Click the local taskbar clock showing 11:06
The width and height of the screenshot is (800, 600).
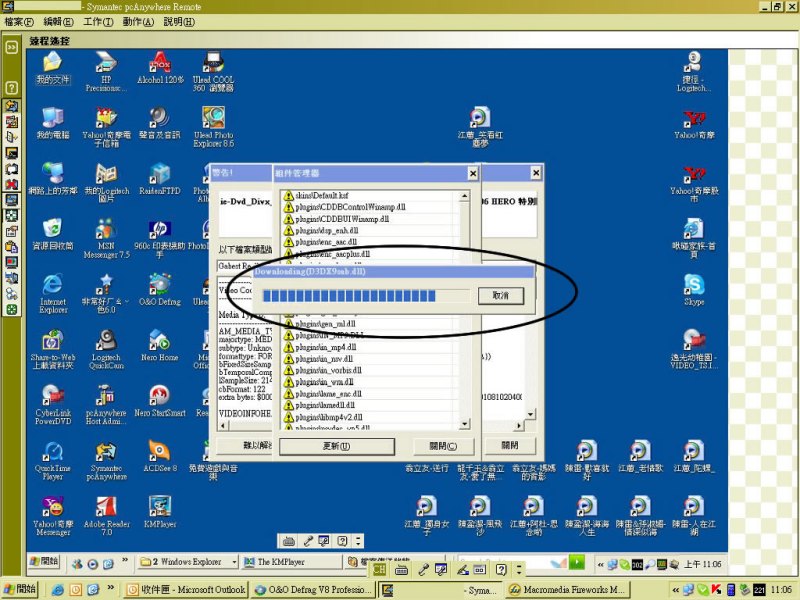pos(781,590)
